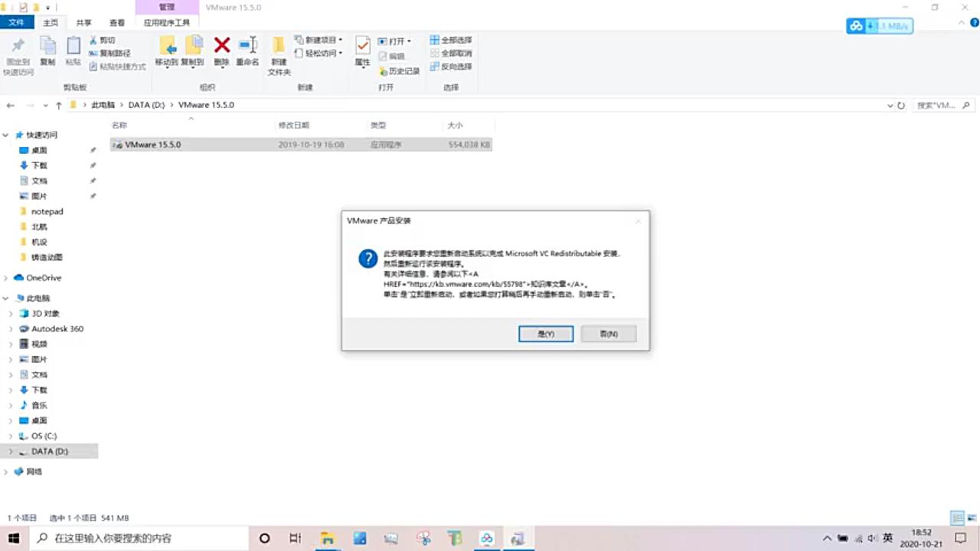
Task: Click the Cortana circle icon on the taskbar
Action: (264, 538)
